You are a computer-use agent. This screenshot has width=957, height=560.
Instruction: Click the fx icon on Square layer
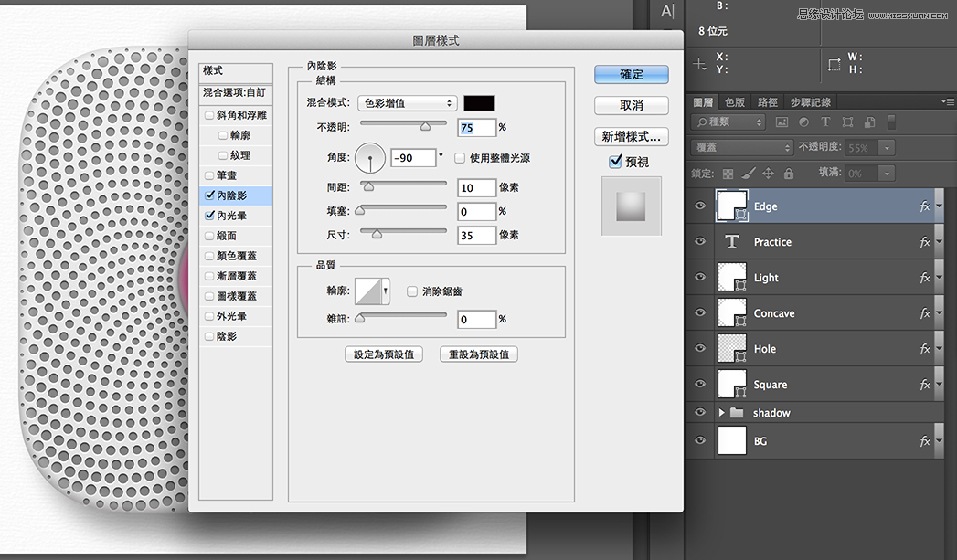pyautogui.click(x=925, y=385)
